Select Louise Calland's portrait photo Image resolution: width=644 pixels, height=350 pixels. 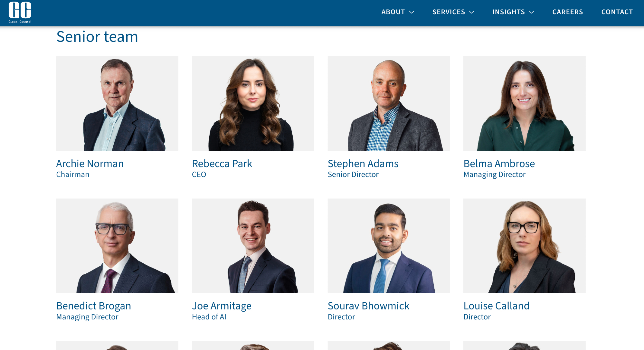click(x=525, y=246)
